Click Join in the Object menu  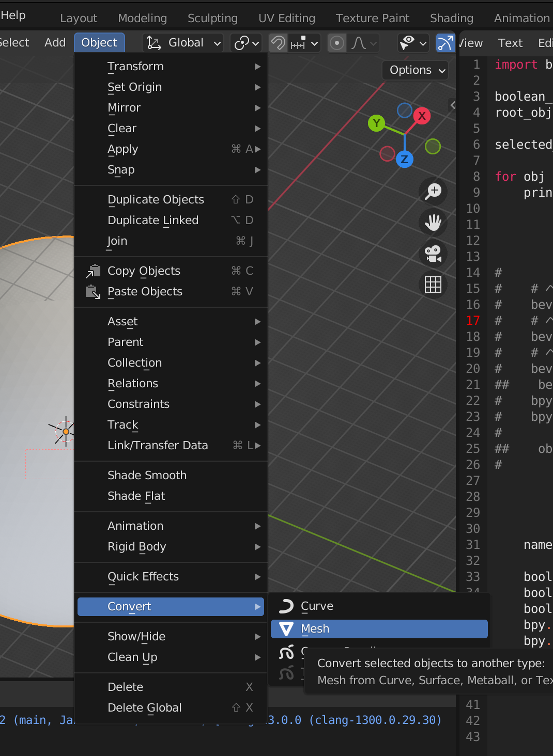(x=117, y=241)
